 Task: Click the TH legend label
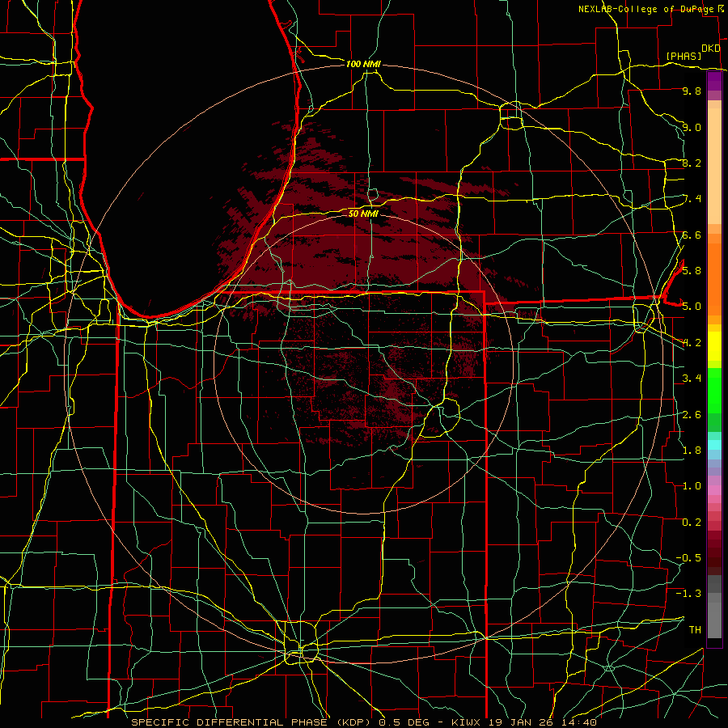click(695, 629)
